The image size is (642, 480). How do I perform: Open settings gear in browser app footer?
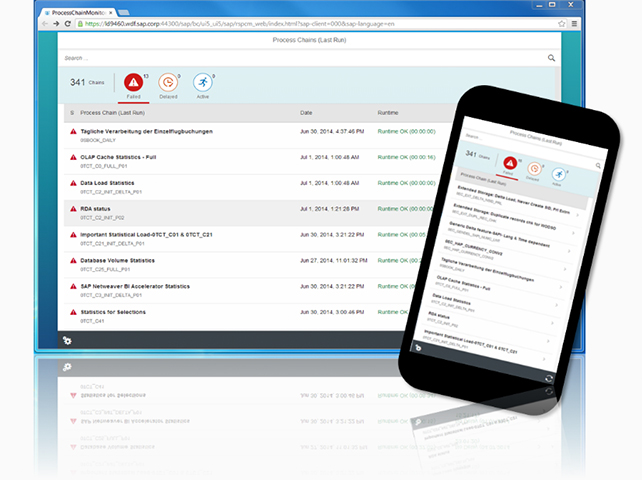tap(67, 340)
